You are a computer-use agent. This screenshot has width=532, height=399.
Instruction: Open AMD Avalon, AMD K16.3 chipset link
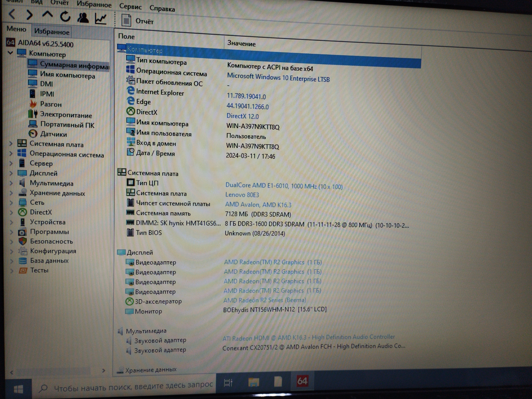tap(258, 204)
